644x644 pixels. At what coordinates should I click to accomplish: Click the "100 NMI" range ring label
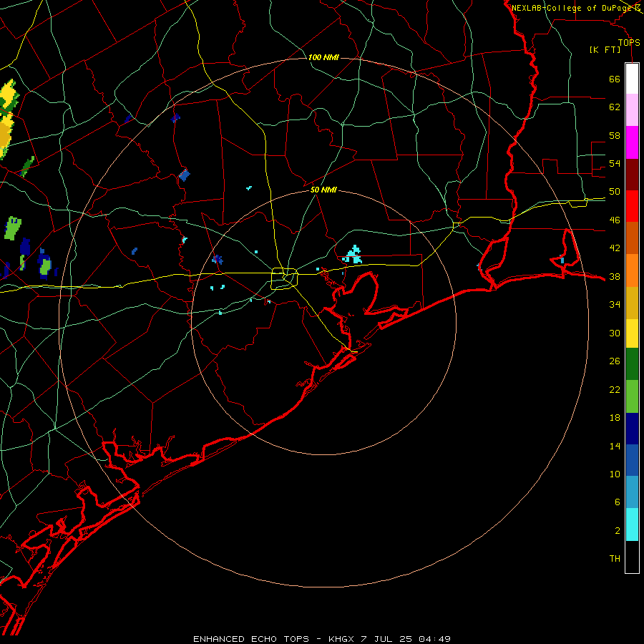point(323,57)
